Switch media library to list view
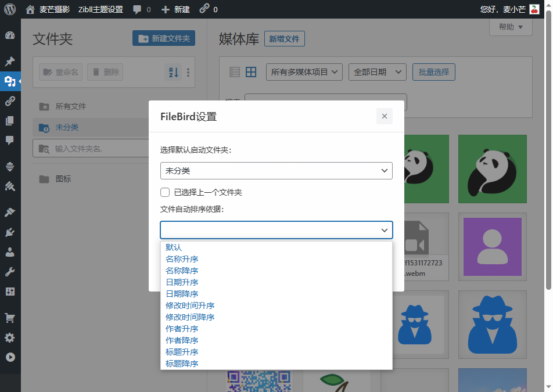Viewport: 553px width, 392px height. click(x=235, y=72)
